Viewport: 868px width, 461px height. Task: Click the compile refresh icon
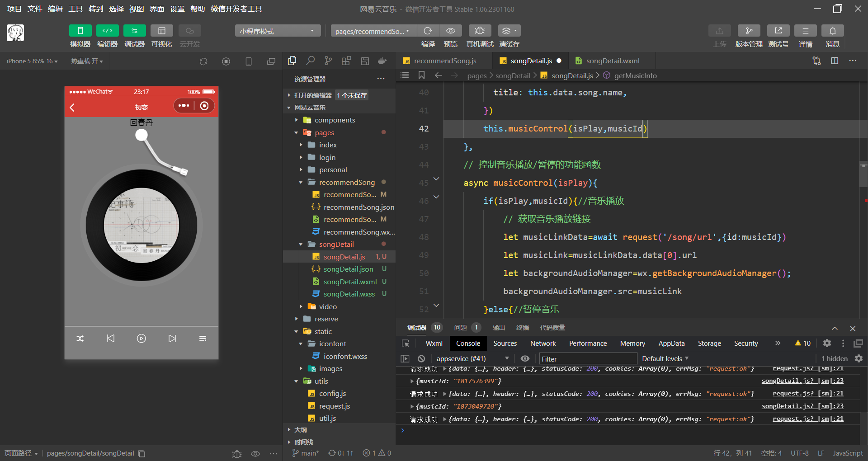click(428, 31)
